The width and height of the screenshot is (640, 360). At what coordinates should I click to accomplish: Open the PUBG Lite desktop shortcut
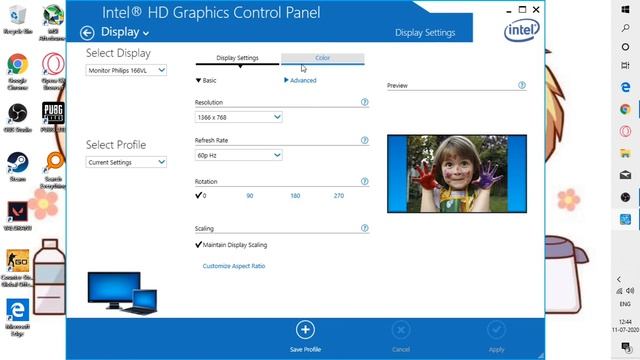[x=53, y=118]
